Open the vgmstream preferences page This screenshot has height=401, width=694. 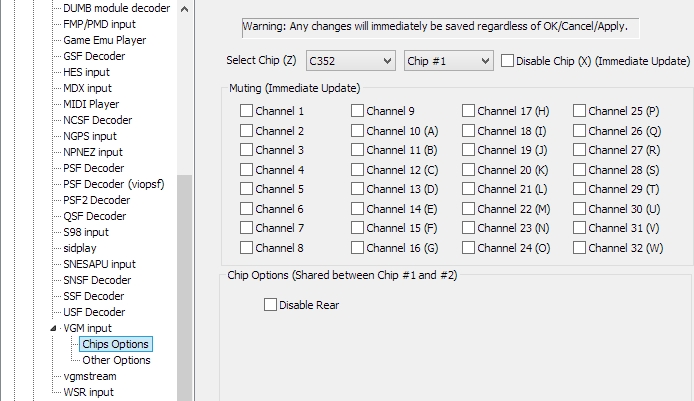[89, 376]
